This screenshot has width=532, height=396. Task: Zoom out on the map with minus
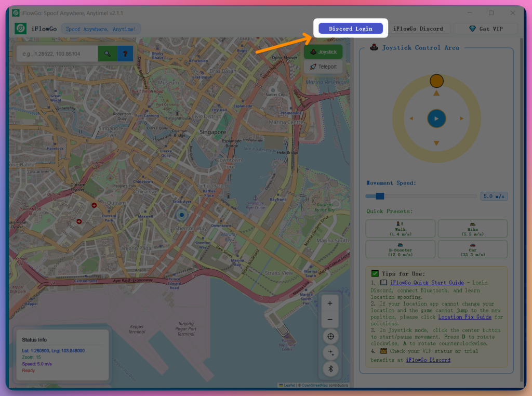pos(330,320)
